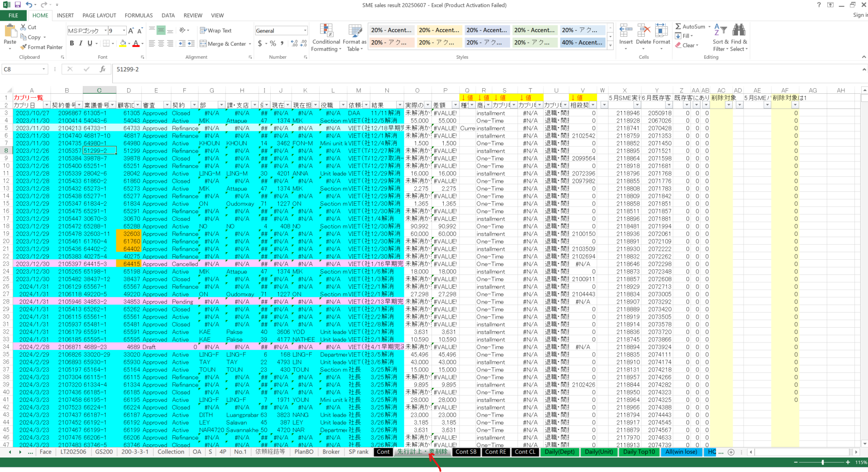Open filter dropdown for 結果 column
The height and width of the screenshot is (472, 868).
399,105
